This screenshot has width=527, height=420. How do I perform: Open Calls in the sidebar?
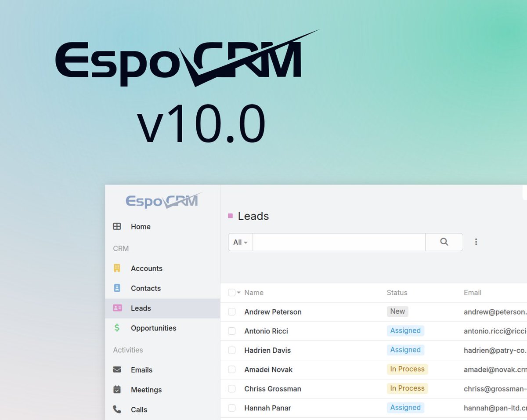click(162, 409)
